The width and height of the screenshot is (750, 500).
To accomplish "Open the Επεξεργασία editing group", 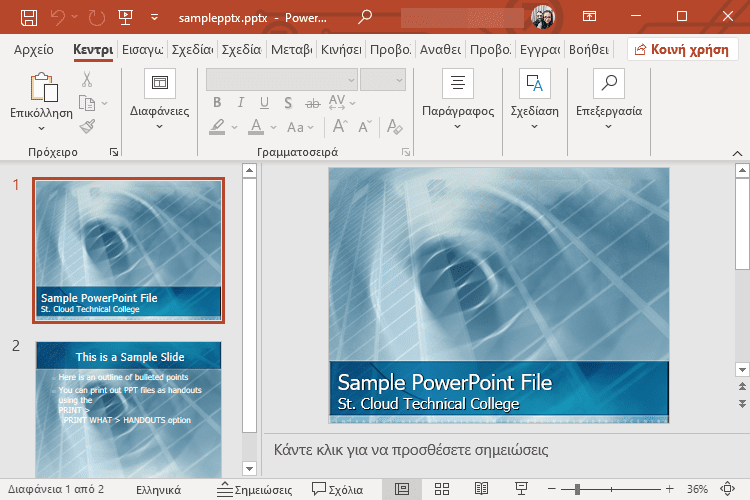I will tap(608, 99).
